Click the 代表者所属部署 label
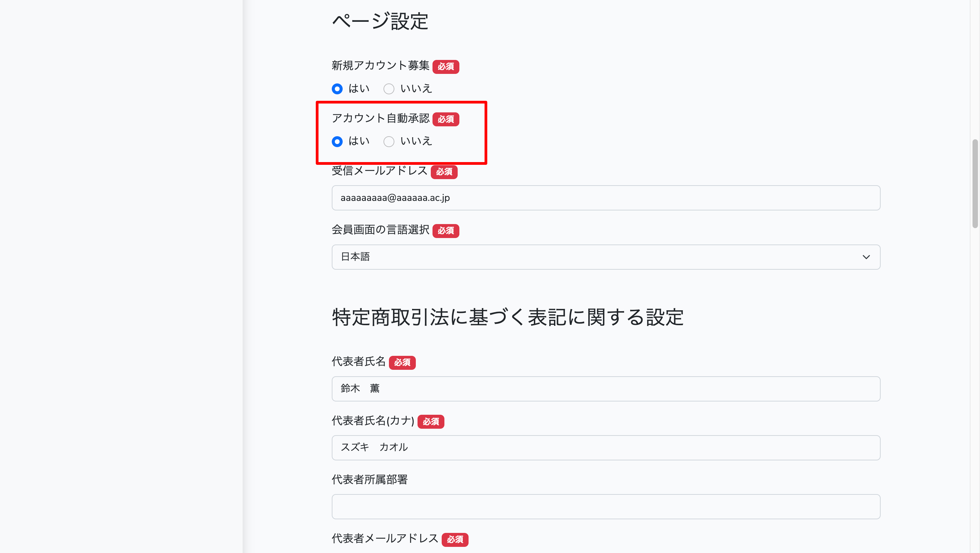980x553 pixels. [x=370, y=479]
